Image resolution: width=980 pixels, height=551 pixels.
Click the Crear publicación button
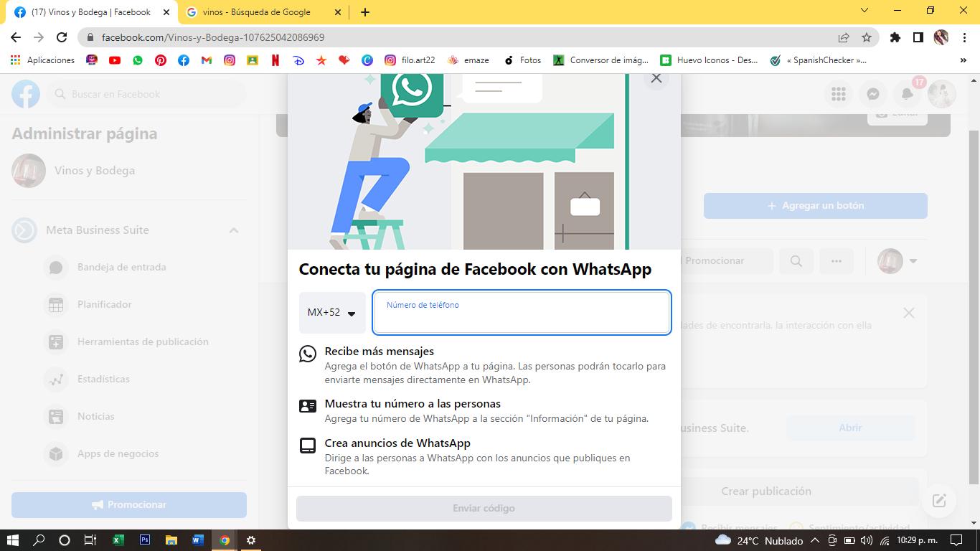pyautogui.click(x=766, y=491)
